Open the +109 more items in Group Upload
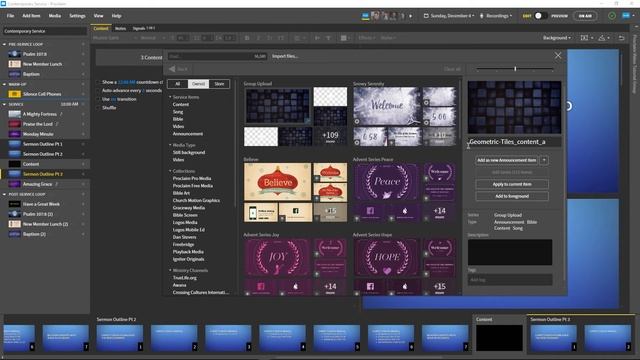640x360 pixels. pos(330,136)
